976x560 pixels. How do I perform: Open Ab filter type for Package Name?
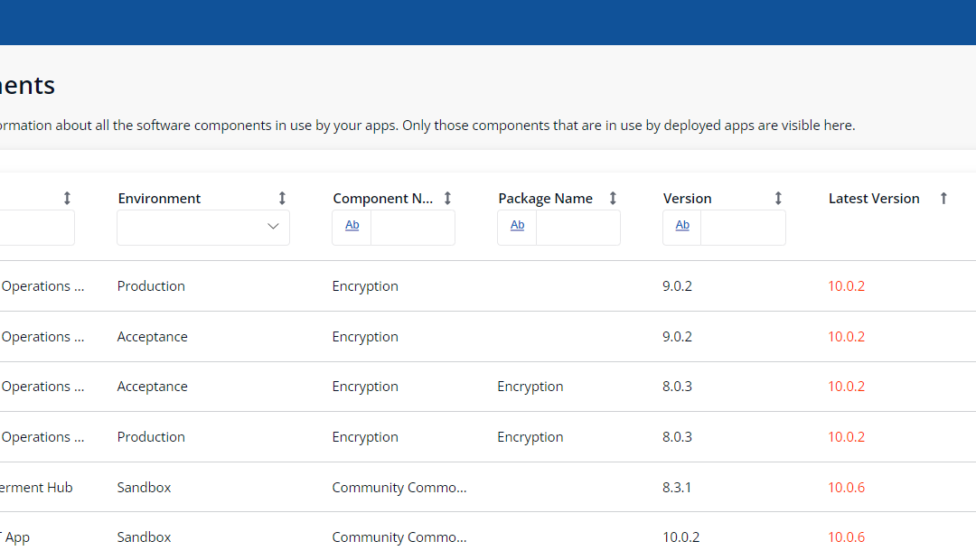pyautogui.click(x=517, y=227)
